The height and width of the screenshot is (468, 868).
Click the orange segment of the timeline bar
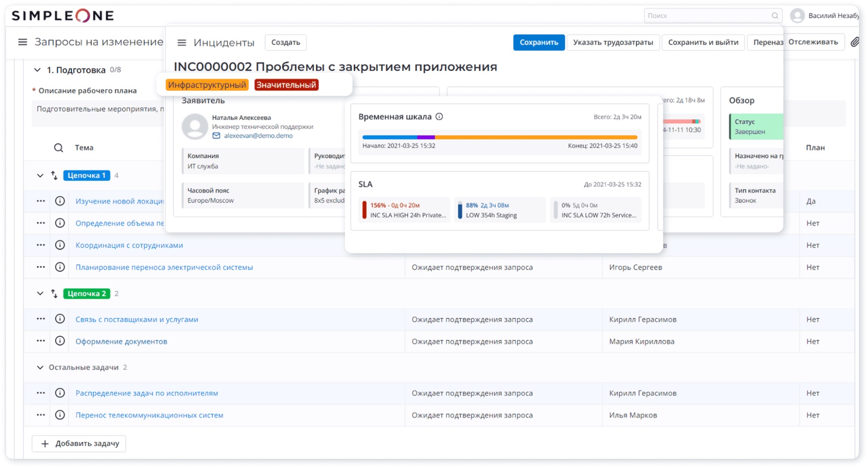[x=534, y=137]
